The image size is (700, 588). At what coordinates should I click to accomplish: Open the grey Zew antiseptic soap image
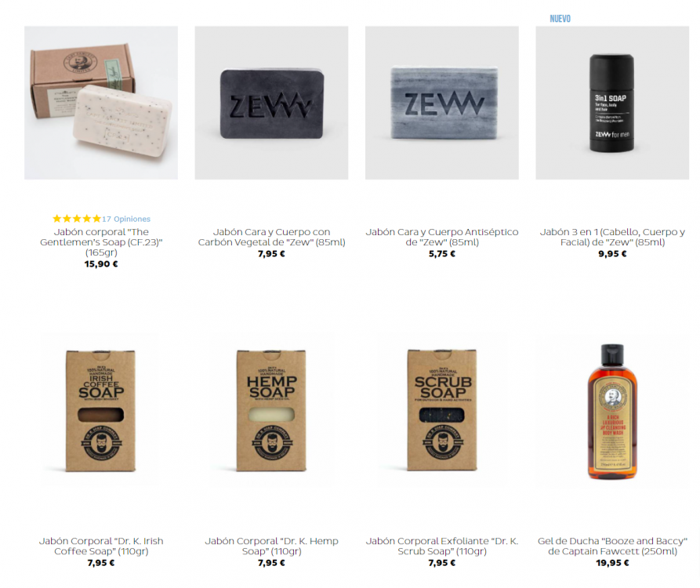[x=442, y=103]
